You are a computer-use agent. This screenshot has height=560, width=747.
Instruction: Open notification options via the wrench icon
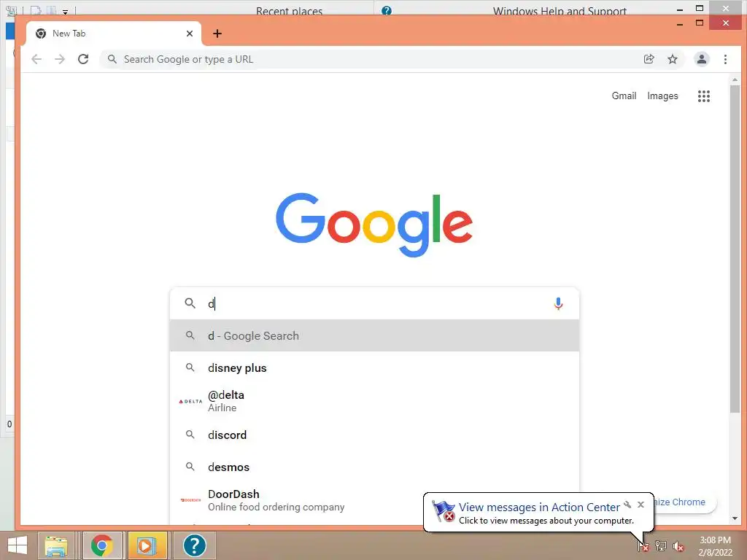[627, 505]
